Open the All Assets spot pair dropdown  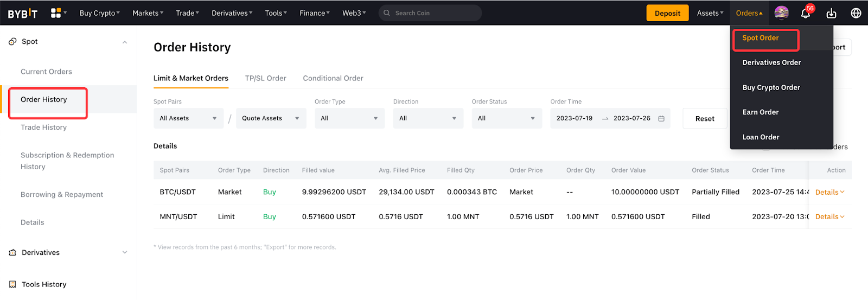[188, 118]
